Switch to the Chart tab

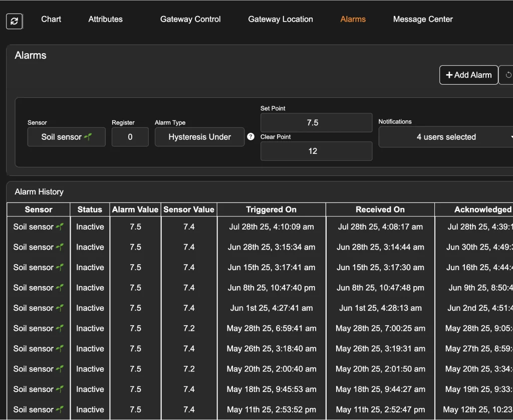pyautogui.click(x=51, y=19)
